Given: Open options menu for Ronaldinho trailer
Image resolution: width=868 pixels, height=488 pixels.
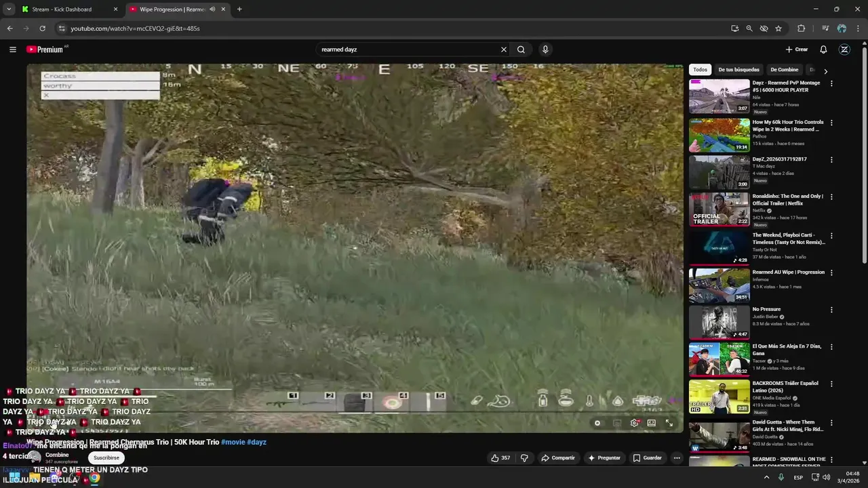Looking at the screenshot, I should click(x=831, y=197).
